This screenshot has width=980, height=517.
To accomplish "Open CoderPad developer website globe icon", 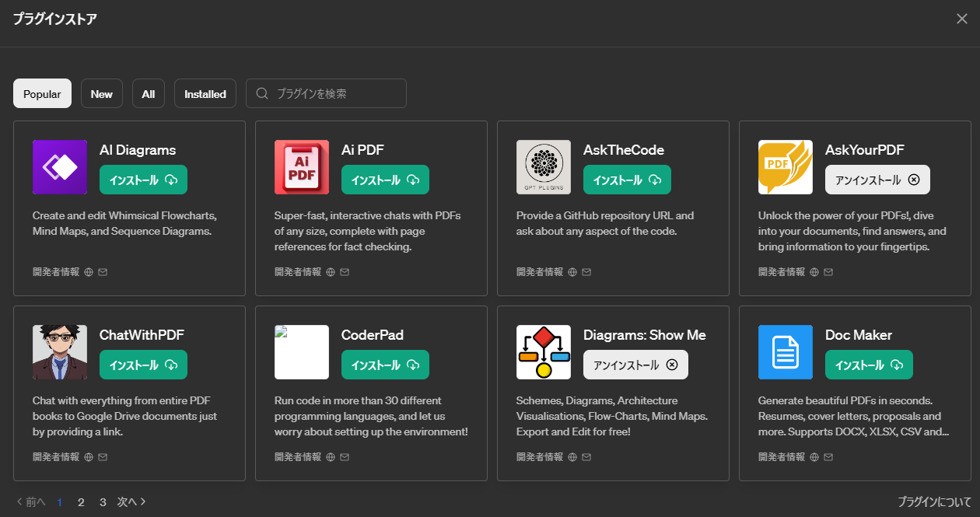I will tap(331, 457).
